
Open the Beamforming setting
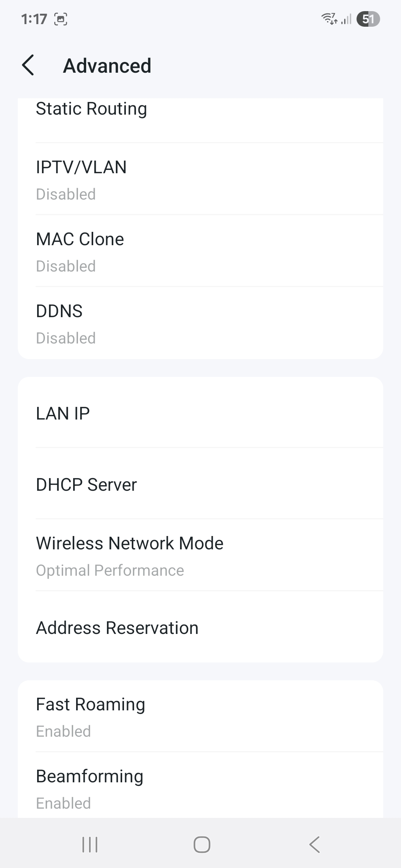click(200, 788)
